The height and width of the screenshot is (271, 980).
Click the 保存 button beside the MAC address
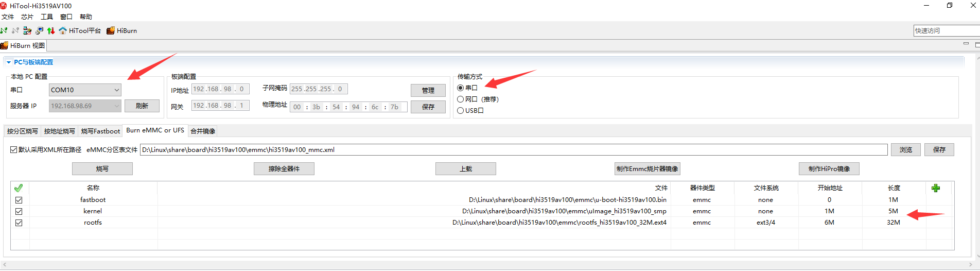point(428,107)
